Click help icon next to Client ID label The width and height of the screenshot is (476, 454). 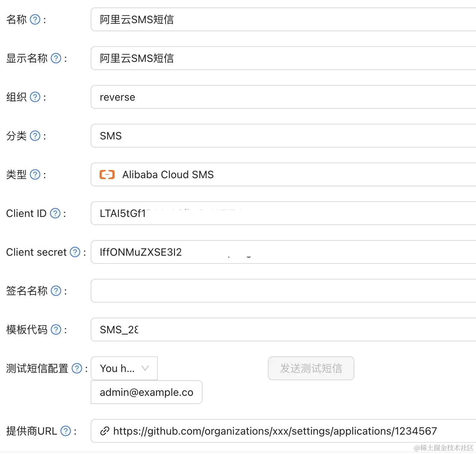pos(55,213)
